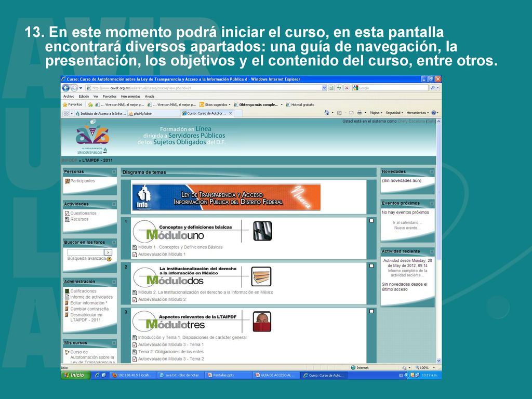
Task: Open the Edición menu
Action: 84,96
